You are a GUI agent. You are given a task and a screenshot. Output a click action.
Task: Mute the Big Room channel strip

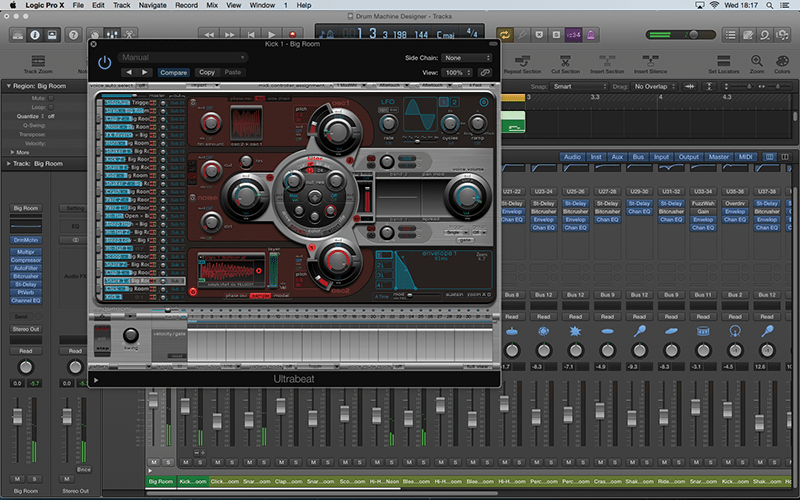pyautogui.click(x=17, y=479)
